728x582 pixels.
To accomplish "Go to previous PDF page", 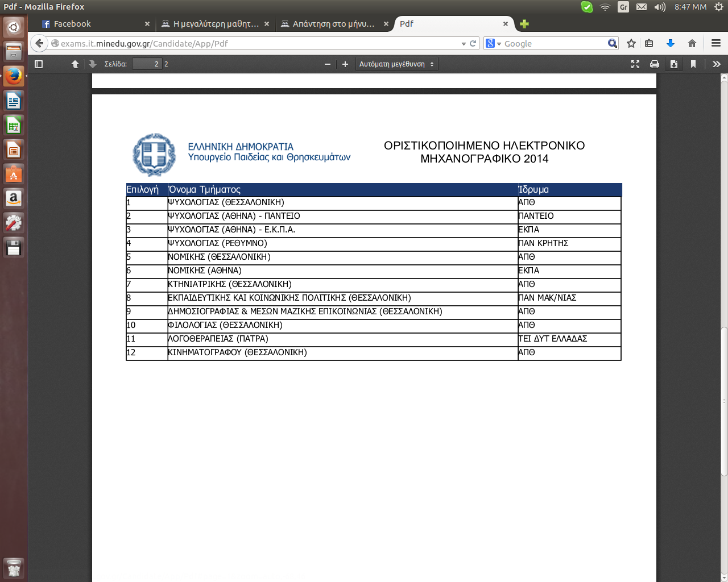I will pyautogui.click(x=75, y=64).
